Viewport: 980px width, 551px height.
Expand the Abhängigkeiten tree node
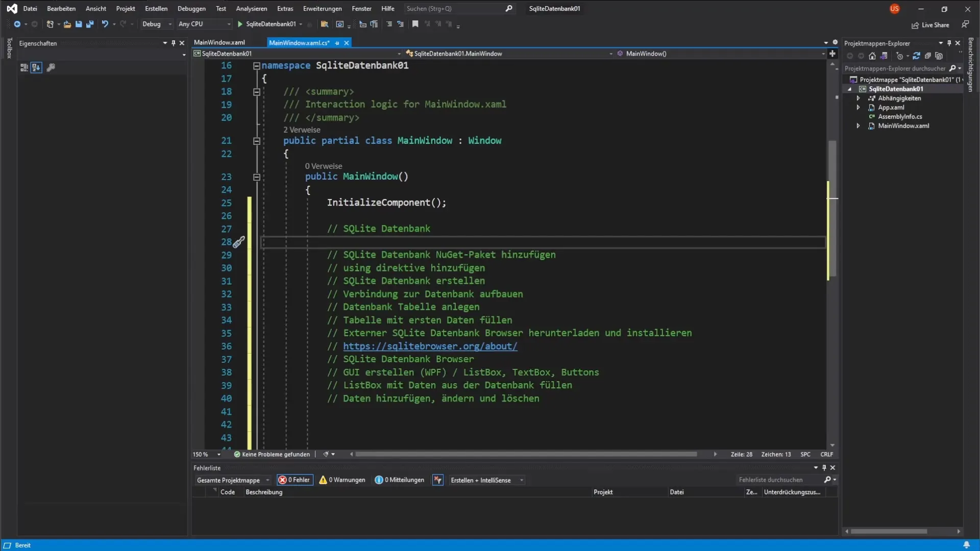pos(858,98)
